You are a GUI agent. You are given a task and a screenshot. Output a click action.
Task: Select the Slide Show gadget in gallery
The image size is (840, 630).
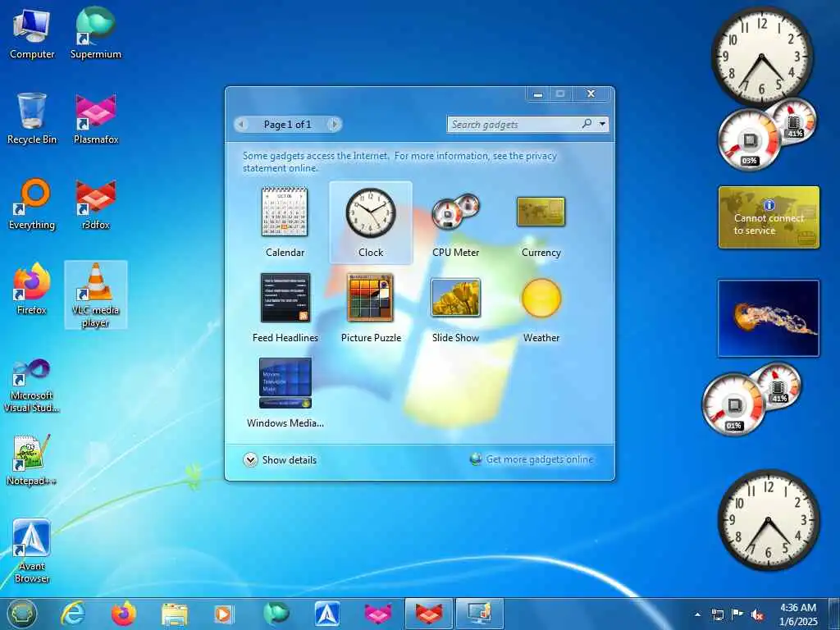[455, 308]
